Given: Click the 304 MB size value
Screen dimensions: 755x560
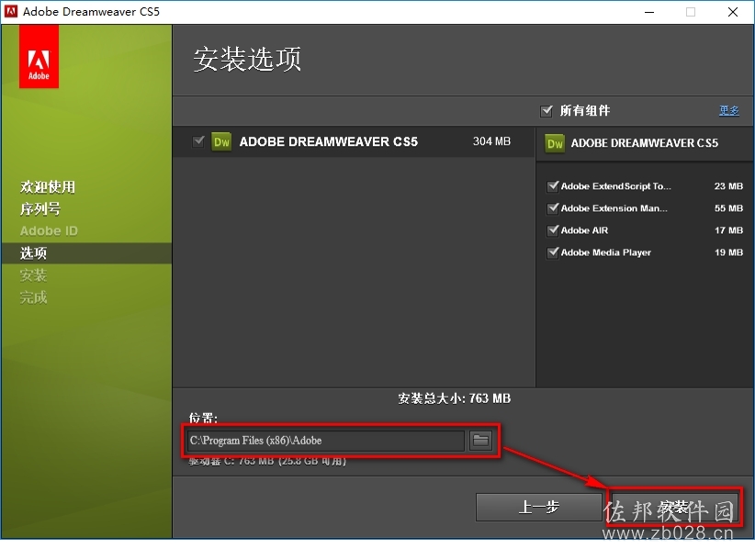Looking at the screenshot, I should [x=491, y=141].
